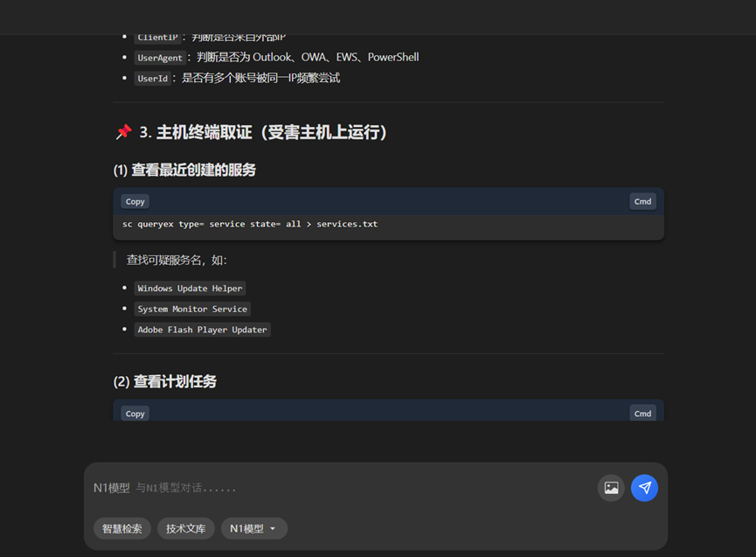756x557 pixels.
Task: Click Cmd label on scheduled tasks block
Action: point(642,414)
